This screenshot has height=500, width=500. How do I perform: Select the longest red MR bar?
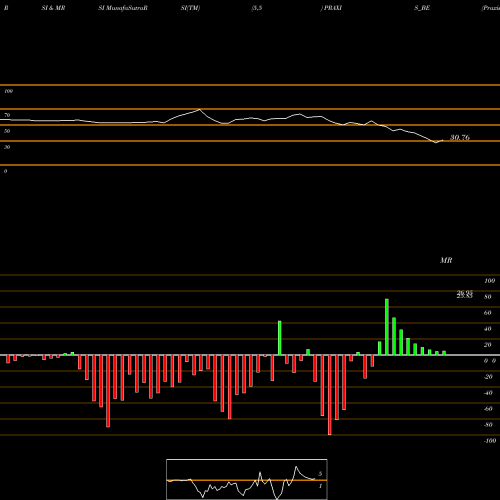(330, 395)
